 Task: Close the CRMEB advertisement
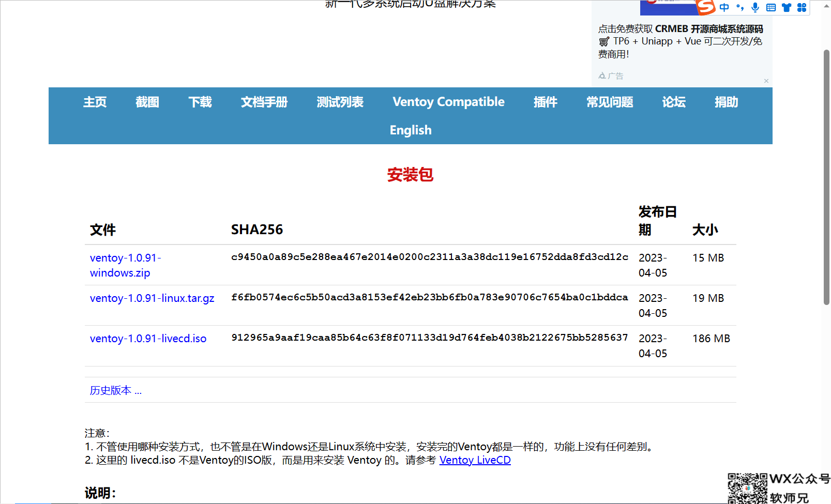pos(766,81)
